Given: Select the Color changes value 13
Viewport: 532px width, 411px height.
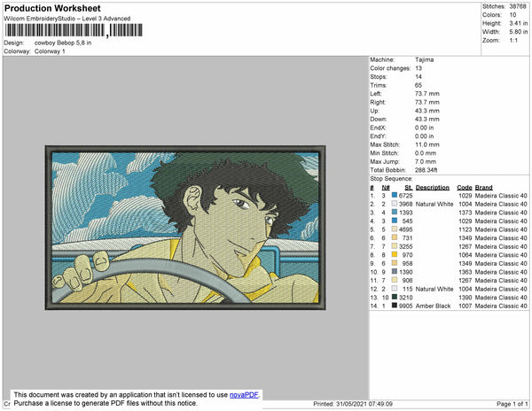Looking at the screenshot, I should pos(419,68).
